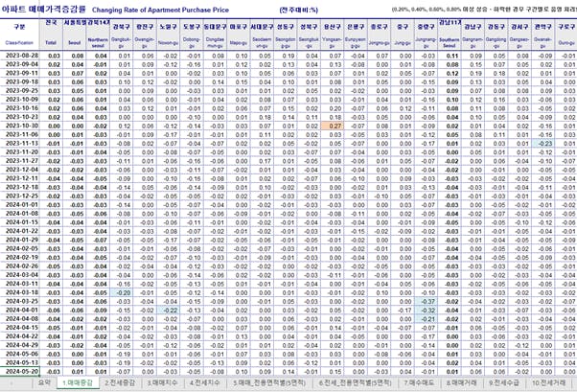
Task: Click the Northern seoul column header
Action: [x=98, y=35]
